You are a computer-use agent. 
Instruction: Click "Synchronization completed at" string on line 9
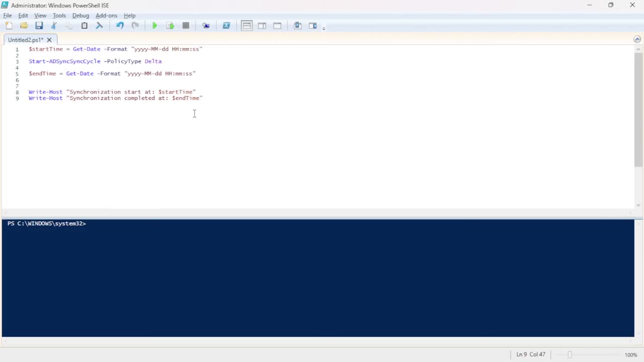point(134,98)
